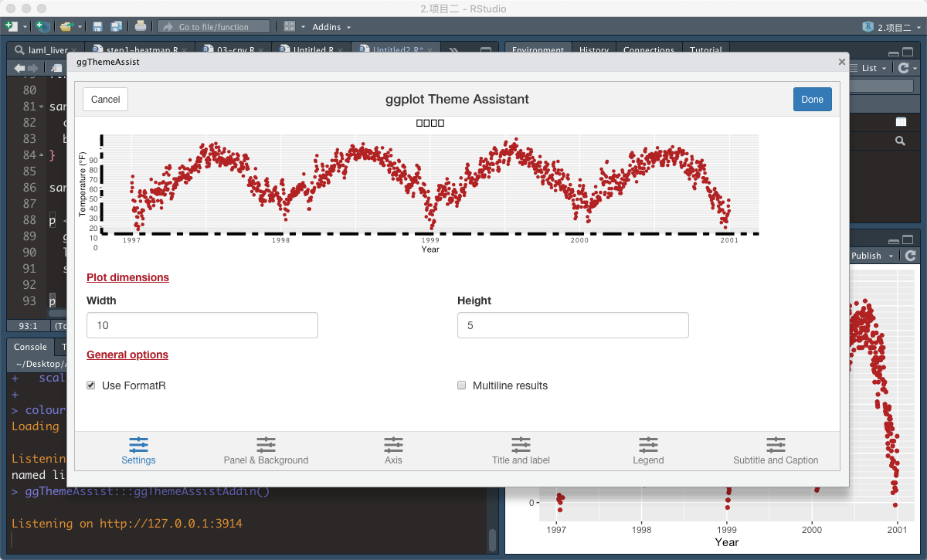
Task: Open the Legend tab
Action: 648,450
